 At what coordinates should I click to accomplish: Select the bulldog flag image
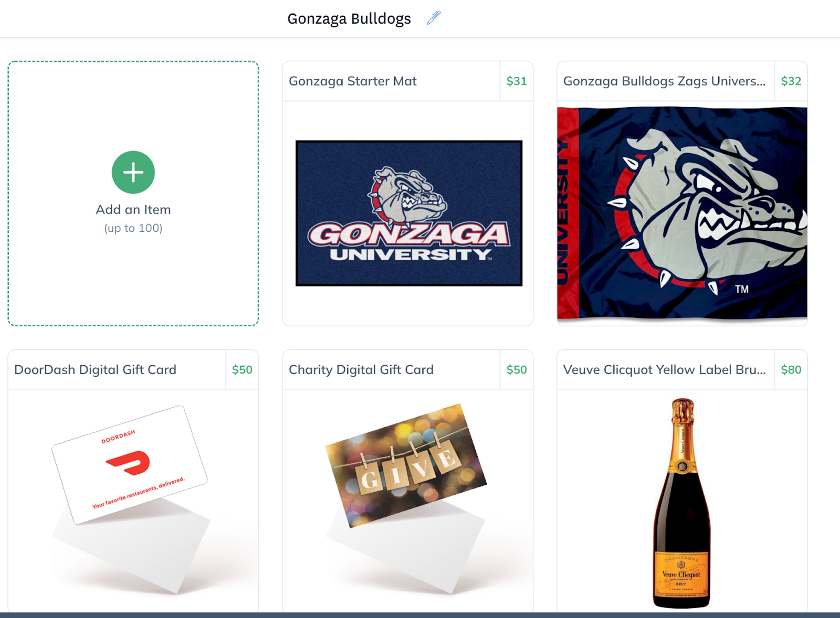(x=682, y=213)
